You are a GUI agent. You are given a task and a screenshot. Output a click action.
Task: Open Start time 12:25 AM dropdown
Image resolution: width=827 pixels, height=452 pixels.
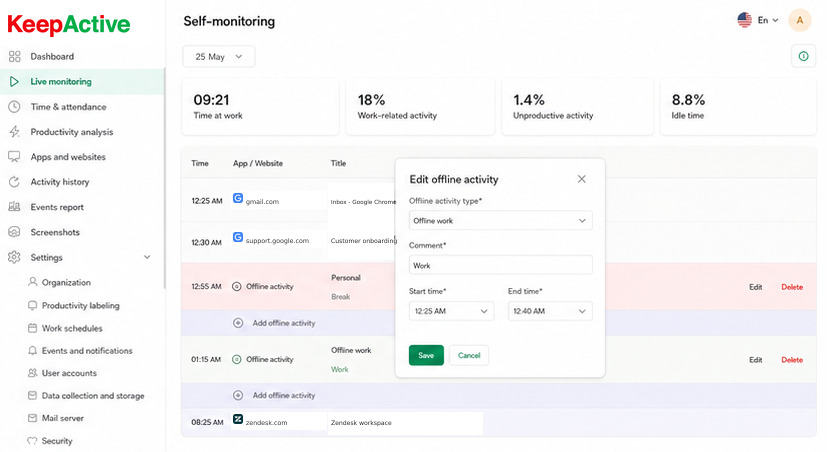(451, 311)
